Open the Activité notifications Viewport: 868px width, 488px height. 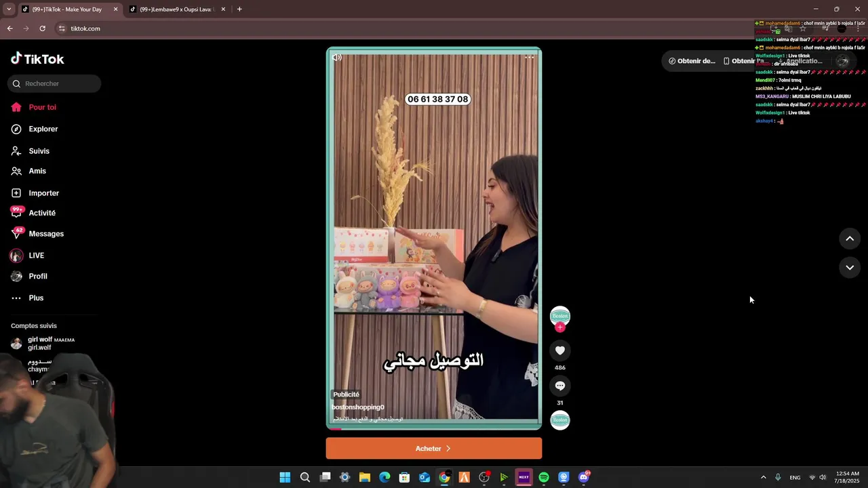coord(42,213)
